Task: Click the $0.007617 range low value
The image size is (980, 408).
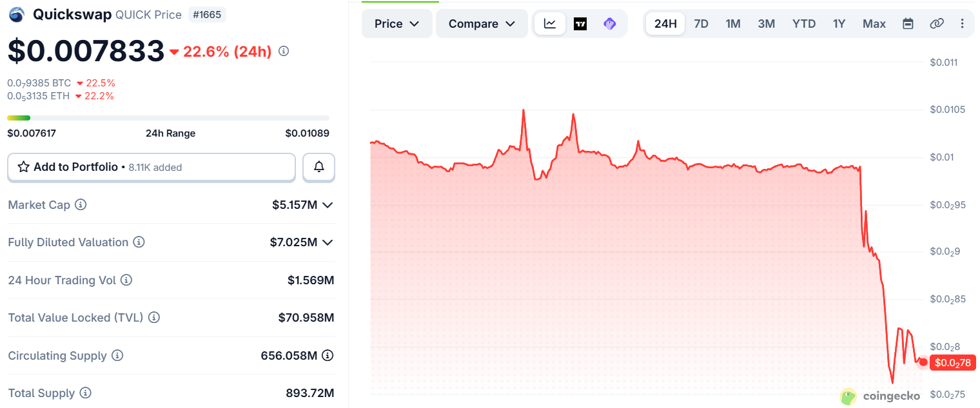Action: pyautogui.click(x=32, y=133)
